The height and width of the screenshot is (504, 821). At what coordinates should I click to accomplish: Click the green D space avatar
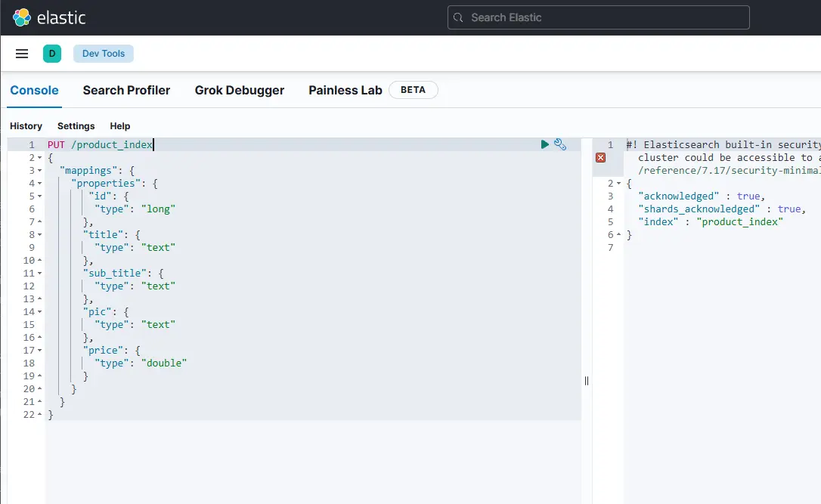[52, 54]
